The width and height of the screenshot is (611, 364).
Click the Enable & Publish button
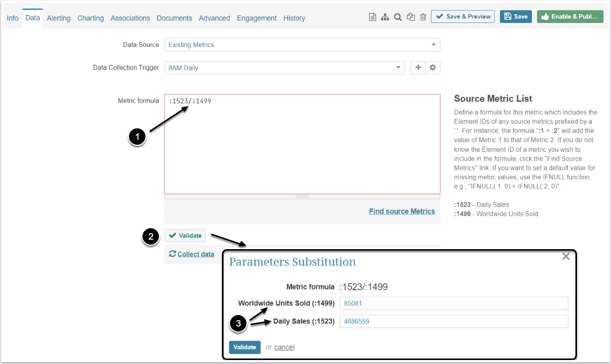point(570,16)
